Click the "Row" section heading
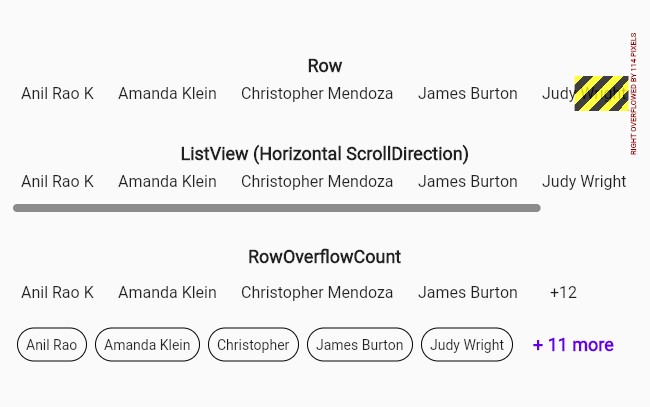The width and height of the screenshot is (650, 407). [324, 66]
